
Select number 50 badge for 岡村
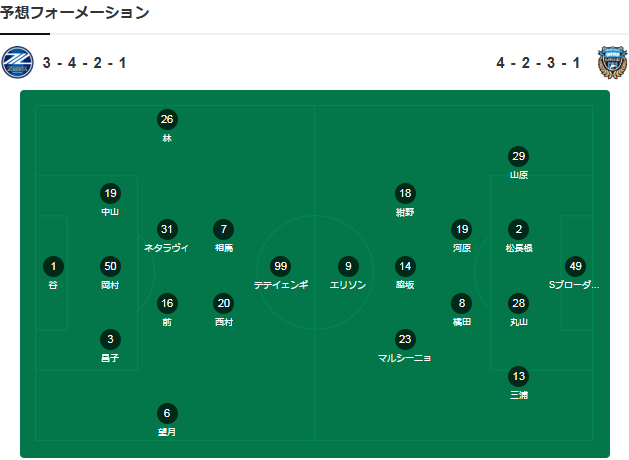pyautogui.click(x=110, y=266)
